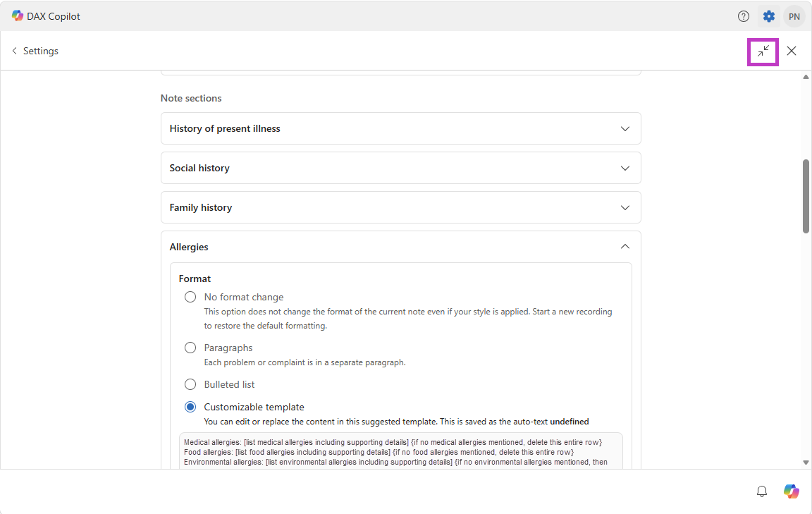Expand the Family history section
812x514 pixels.
pyautogui.click(x=401, y=207)
